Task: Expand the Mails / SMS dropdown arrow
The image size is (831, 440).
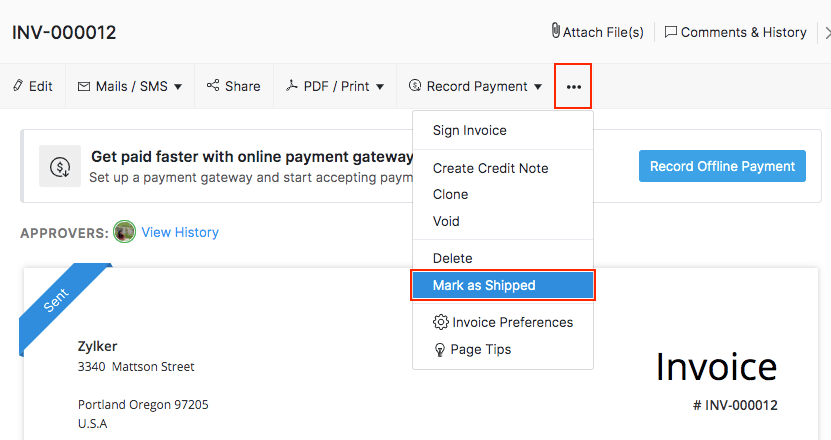Action: (178, 87)
